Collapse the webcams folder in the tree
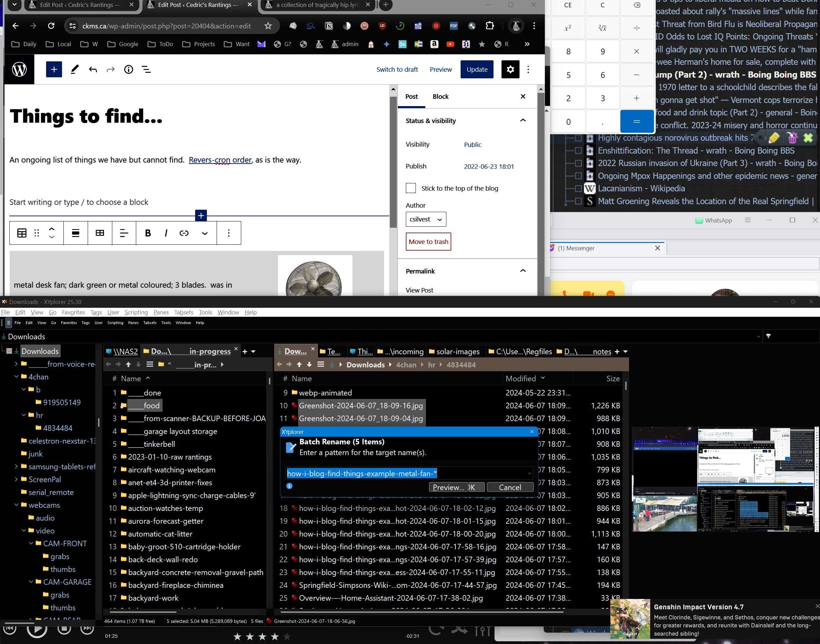 [16, 505]
